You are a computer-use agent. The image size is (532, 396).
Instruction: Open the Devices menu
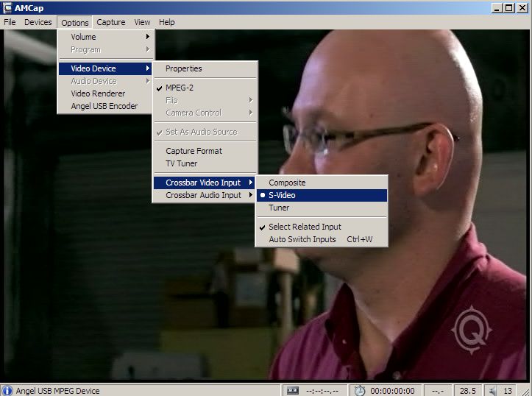pyautogui.click(x=38, y=22)
